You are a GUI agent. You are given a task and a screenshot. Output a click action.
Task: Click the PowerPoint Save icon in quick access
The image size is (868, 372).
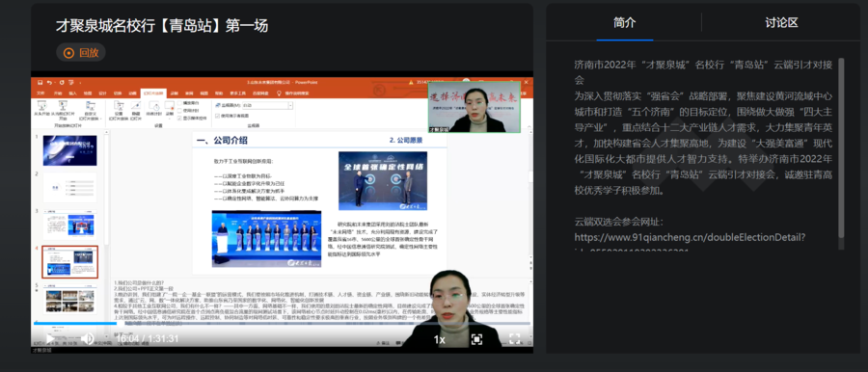(40, 83)
